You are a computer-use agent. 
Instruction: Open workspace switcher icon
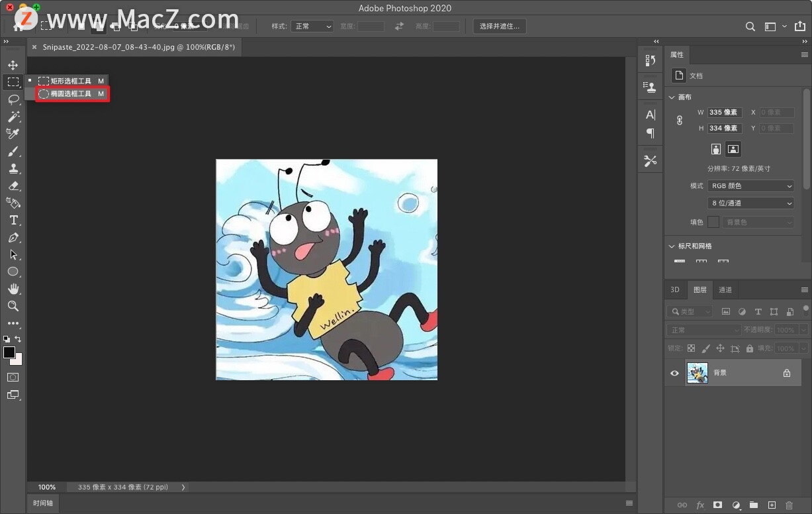[x=770, y=26]
